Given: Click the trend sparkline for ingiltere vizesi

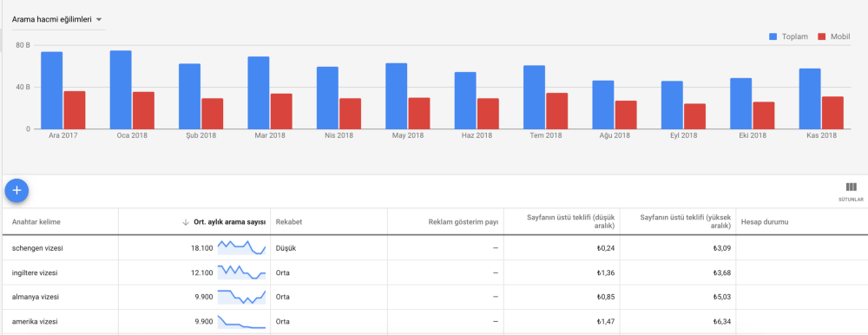Looking at the screenshot, I should click(242, 273).
